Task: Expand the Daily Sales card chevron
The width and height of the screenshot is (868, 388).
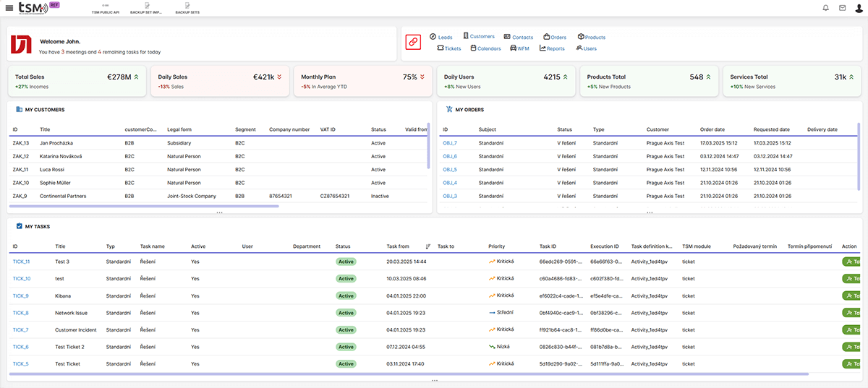Action: coord(278,77)
